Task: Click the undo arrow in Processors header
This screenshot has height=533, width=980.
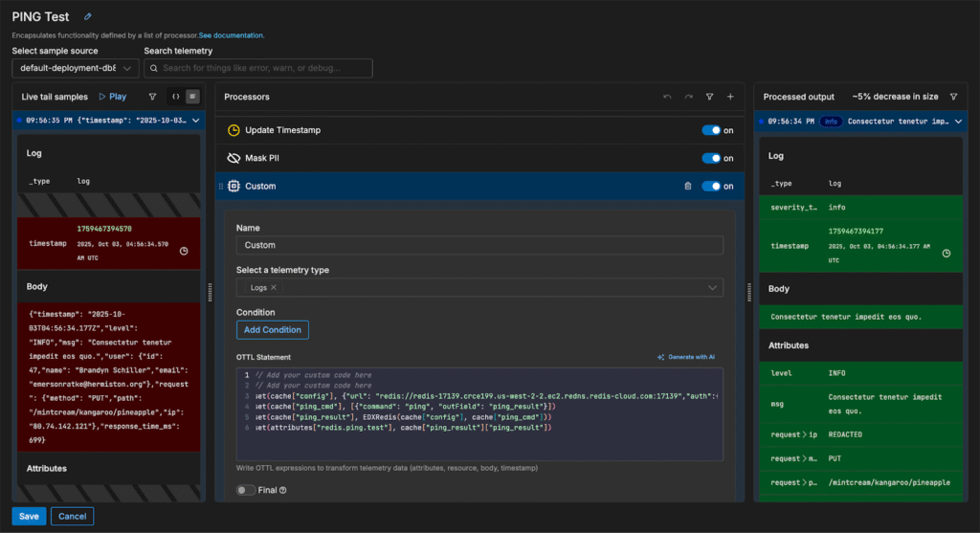Action: point(667,97)
